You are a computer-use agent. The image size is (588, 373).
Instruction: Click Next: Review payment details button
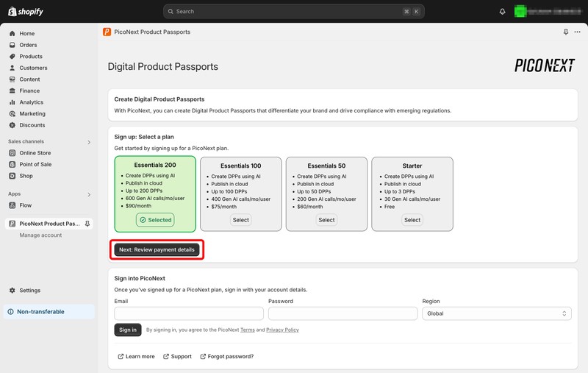point(157,249)
